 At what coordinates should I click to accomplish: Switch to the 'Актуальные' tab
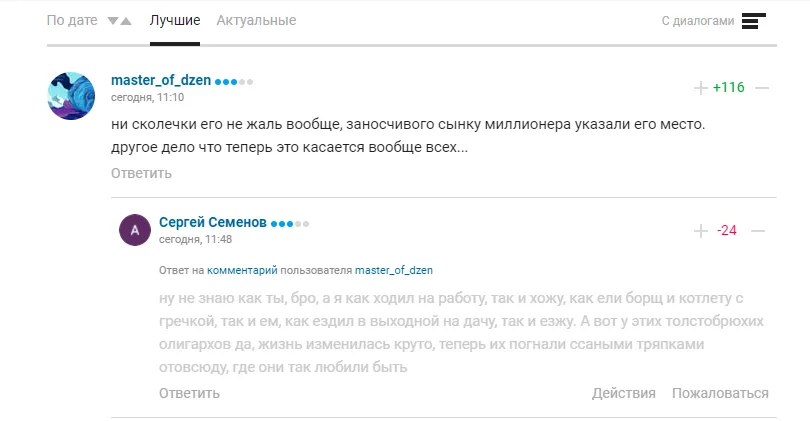(256, 21)
